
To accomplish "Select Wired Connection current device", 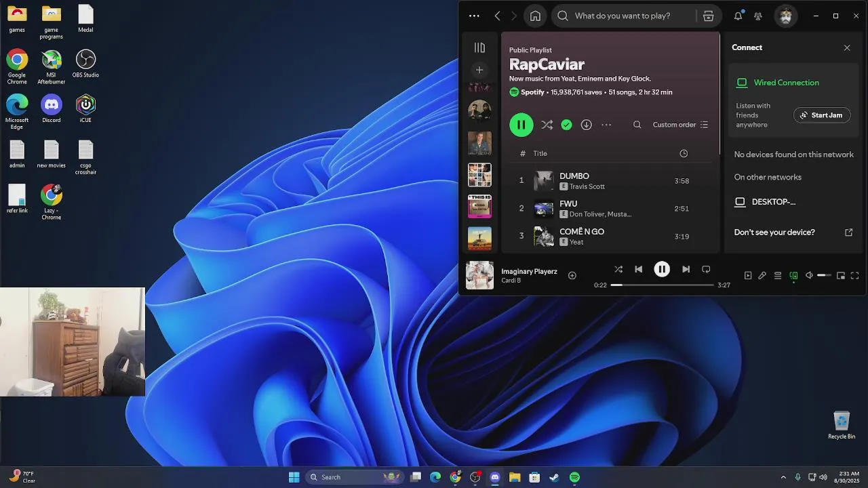I will pyautogui.click(x=778, y=83).
